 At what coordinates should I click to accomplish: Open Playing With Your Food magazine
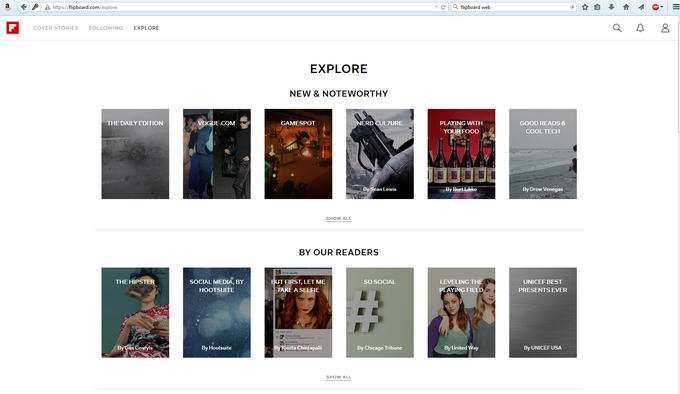pyautogui.click(x=461, y=154)
